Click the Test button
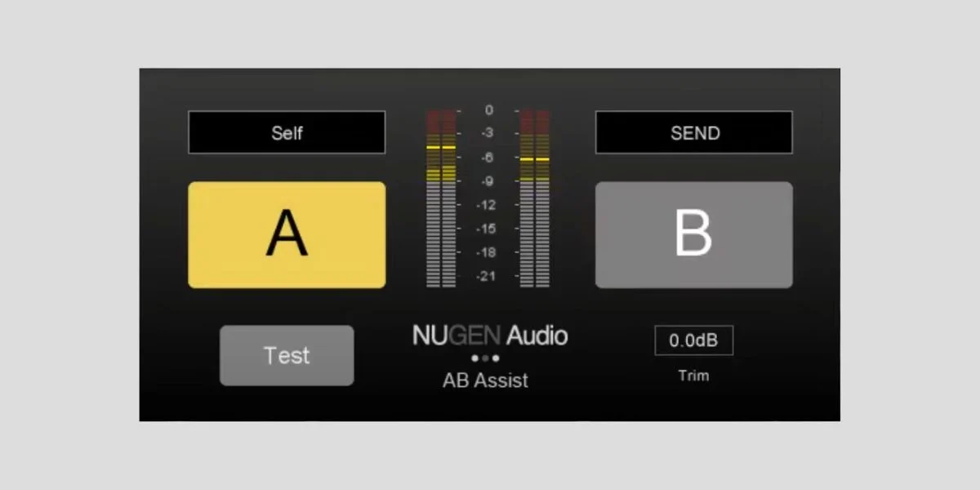The width and height of the screenshot is (980, 490). [287, 355]
